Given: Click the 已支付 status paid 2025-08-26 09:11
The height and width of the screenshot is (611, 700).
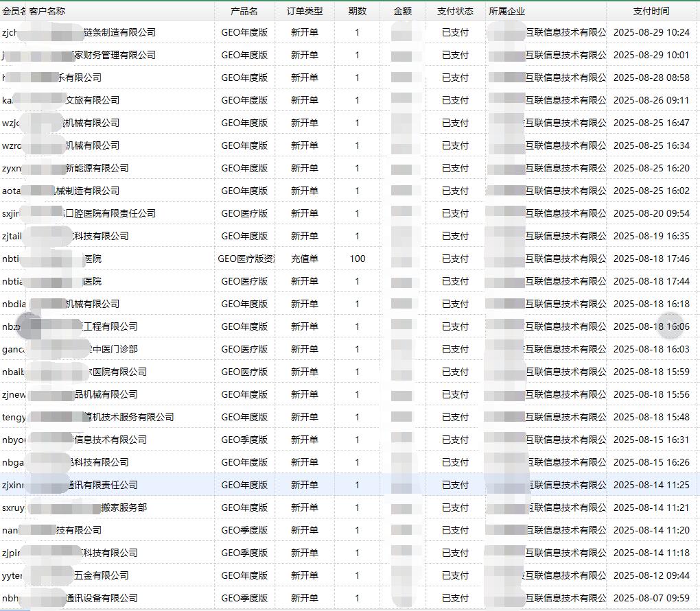Looking at the screenshot, I should 455,100.
